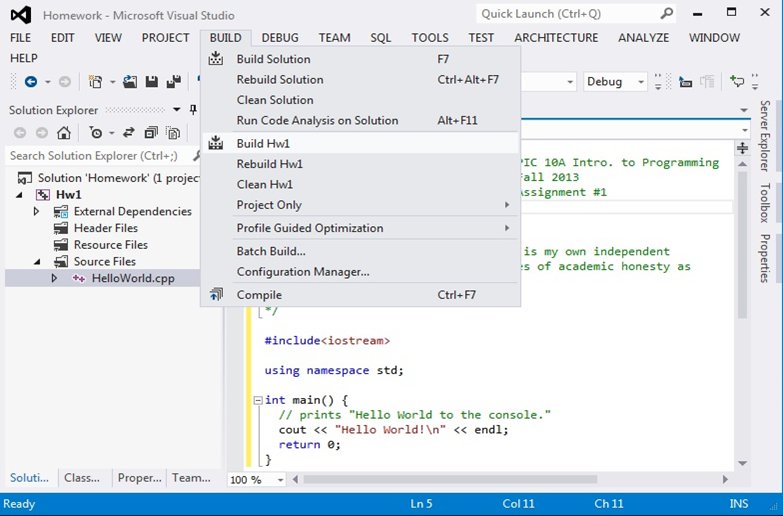Collapse the Source Files folder node
This screenshot has height=516, width=783.
click(x=37, y=261)
